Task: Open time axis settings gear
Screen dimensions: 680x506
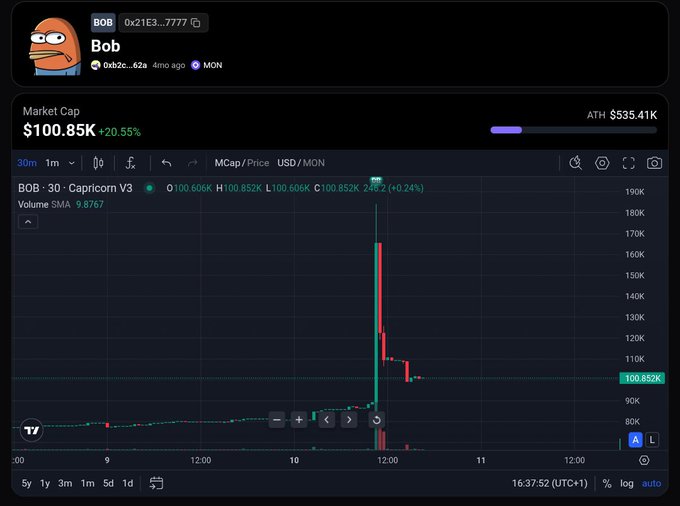Action: (x=644, y=460)
